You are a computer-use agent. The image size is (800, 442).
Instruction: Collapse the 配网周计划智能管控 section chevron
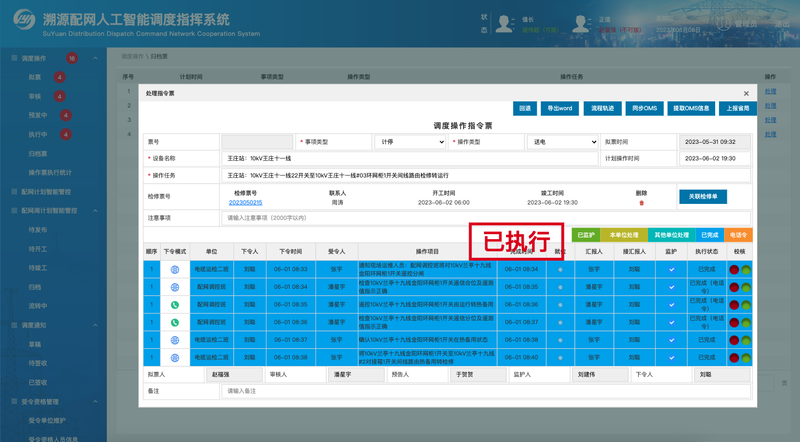(95, 211)
